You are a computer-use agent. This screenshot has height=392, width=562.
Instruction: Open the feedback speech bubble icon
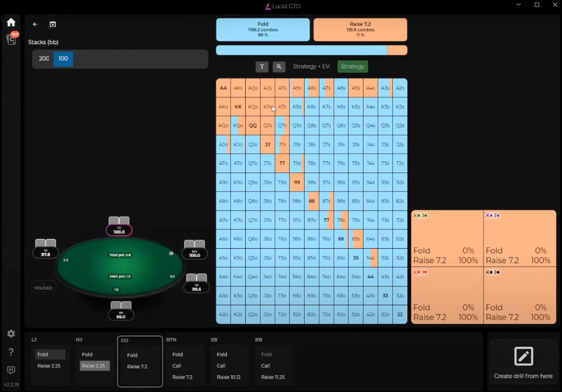(11, 370)
